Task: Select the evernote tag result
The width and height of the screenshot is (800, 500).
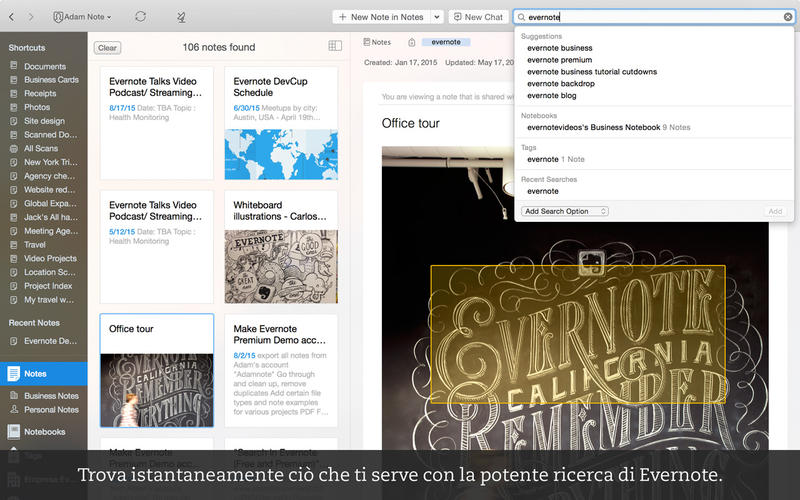Action: (x=556, y=159)
